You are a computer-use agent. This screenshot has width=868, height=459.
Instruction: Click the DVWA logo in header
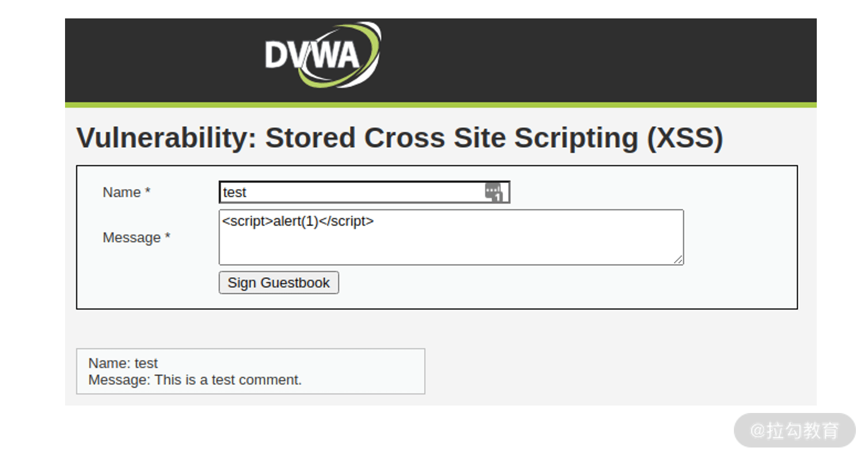(x=323, y=55)
